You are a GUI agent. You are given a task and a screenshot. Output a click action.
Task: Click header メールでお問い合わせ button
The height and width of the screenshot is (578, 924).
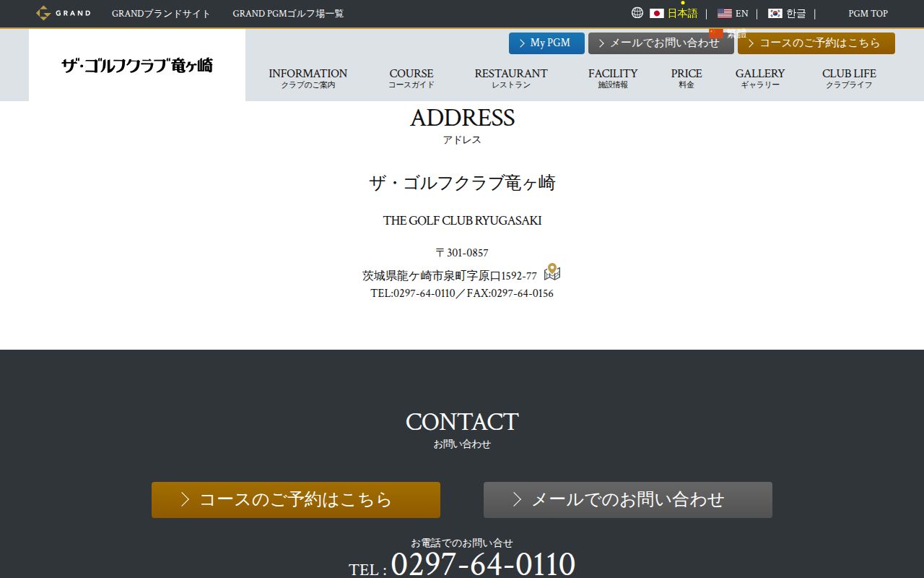[x=661, y=43]
